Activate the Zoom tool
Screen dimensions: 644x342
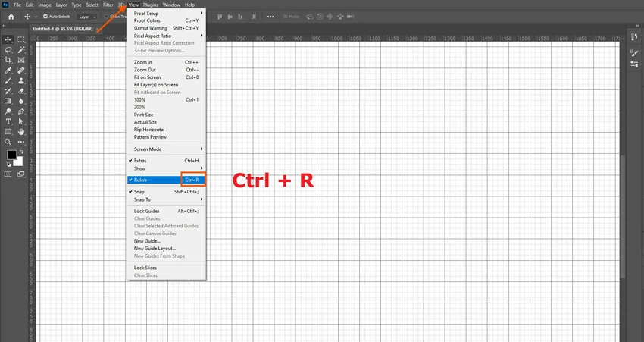pos(8,142)
